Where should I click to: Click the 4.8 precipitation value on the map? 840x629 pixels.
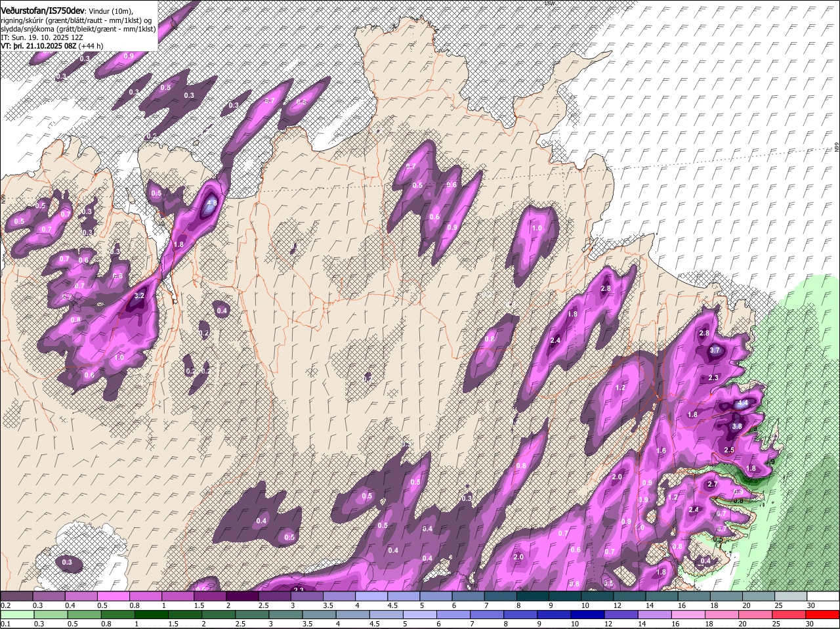(x=212, y=204)
